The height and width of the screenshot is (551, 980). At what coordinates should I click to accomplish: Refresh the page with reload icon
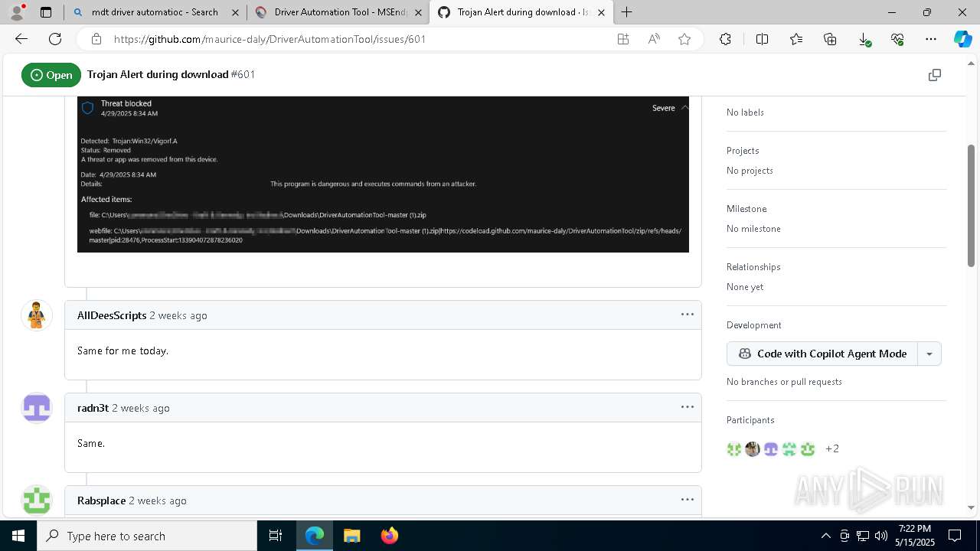point(55,39)
